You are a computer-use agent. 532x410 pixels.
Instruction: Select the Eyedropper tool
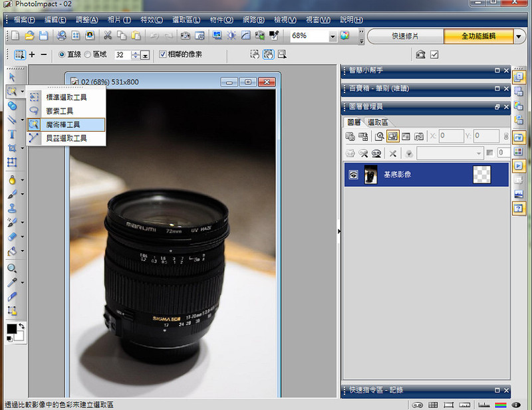click(x=12, y=282)
